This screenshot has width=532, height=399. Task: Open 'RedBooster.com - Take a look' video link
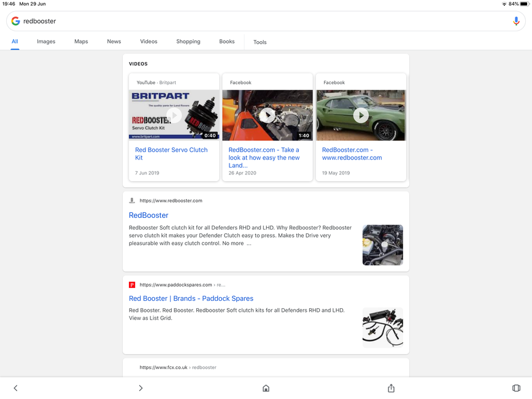point(264,157)
